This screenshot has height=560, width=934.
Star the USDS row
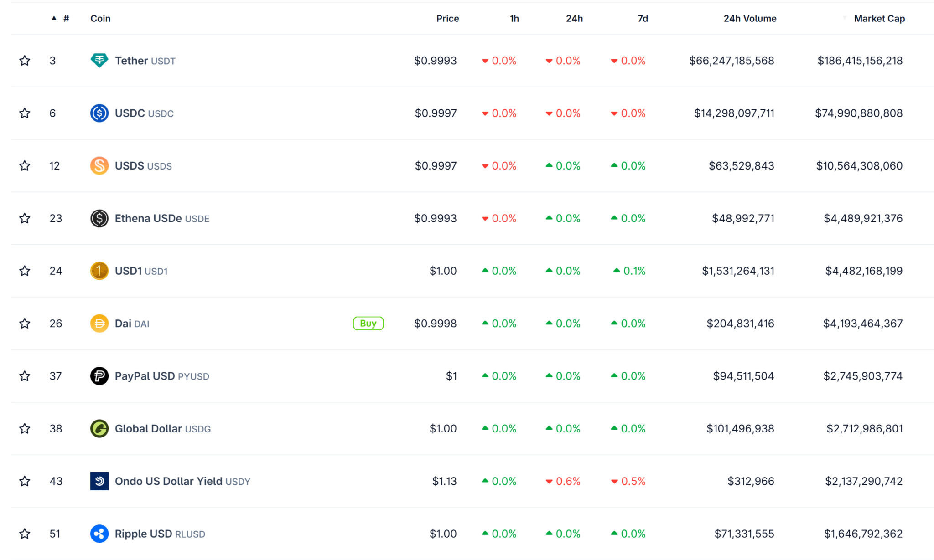coord(25,166)
